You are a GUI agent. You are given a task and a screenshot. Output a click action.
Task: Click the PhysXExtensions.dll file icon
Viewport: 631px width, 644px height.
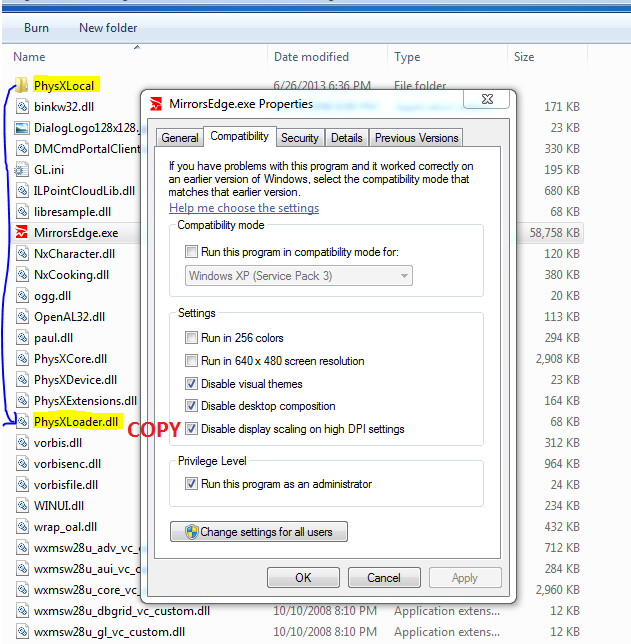(x=22, y=400)
